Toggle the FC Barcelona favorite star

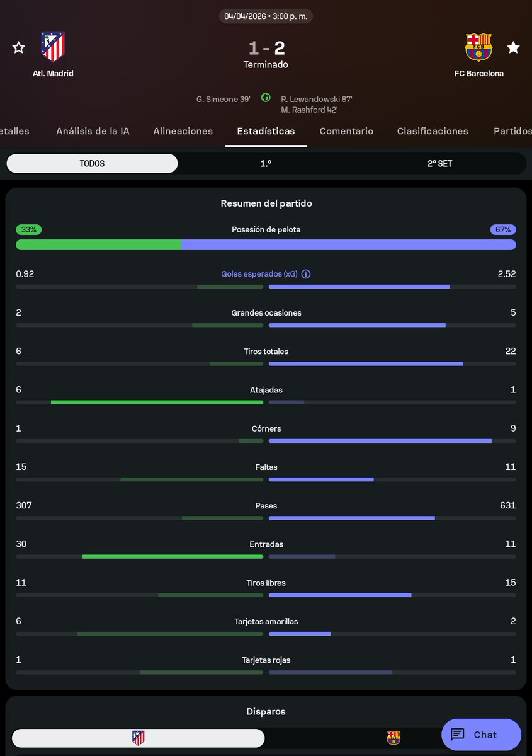513,47
